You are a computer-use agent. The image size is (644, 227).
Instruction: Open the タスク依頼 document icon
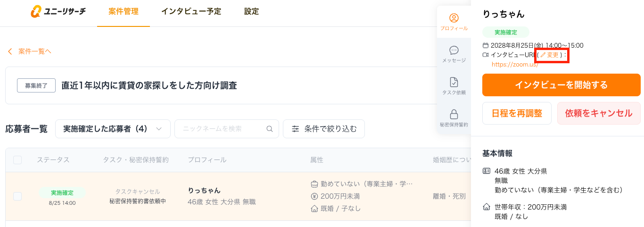pyautogui.click(x=454, y=83)
